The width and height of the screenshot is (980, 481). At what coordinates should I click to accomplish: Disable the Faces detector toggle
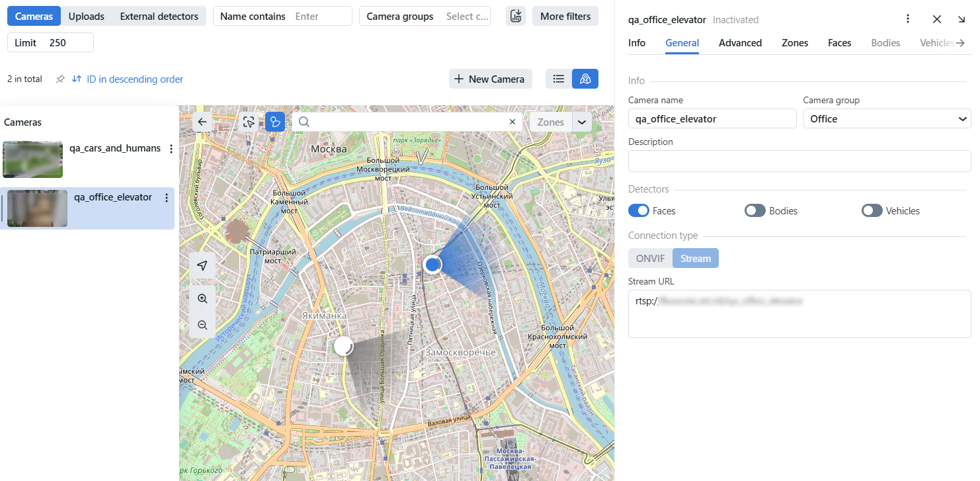(x=638, y=211)
